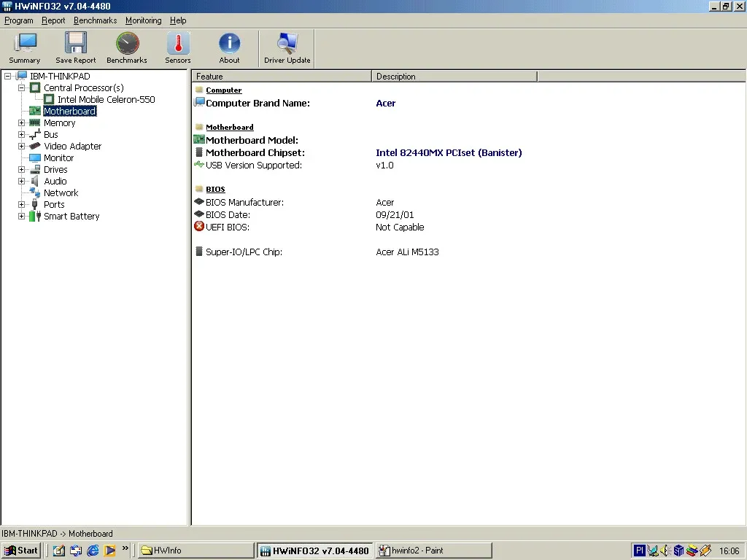The width and height of the screenshot is (747, 560).
Task: Click the Memory module icon in tree
Action: (x=35, y=122)
